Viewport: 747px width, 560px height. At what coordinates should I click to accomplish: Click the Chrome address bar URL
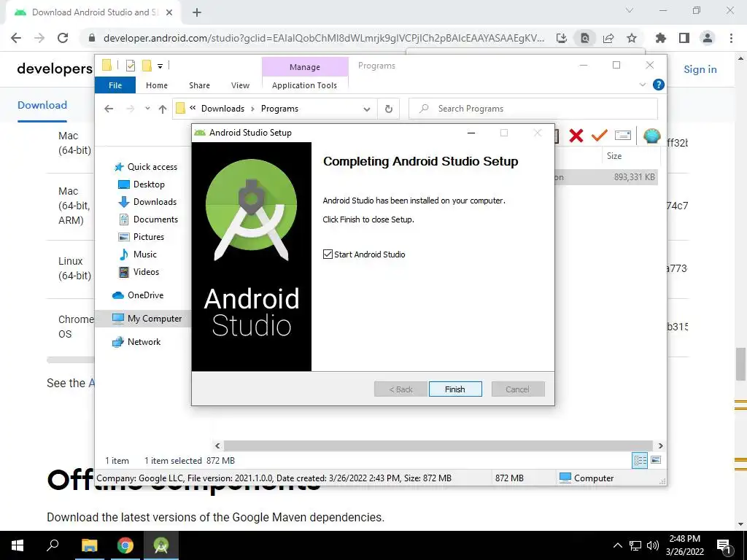point(323,38)
